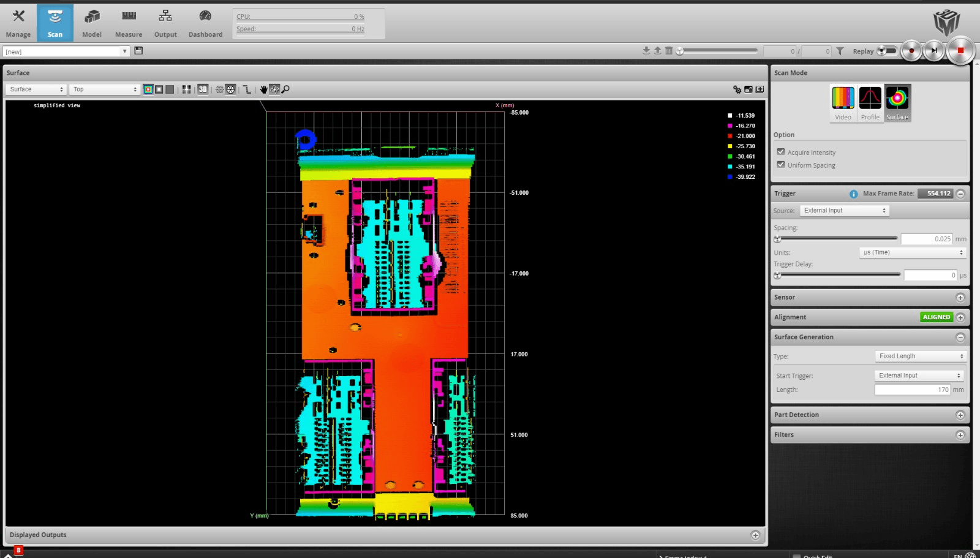Click the upload replay data icon

click(657, 51)
